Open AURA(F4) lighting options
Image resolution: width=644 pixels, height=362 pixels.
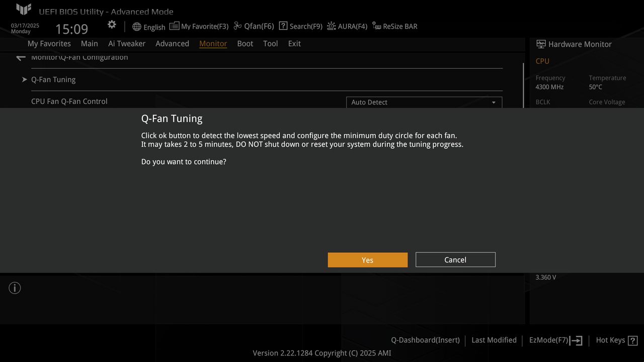pyautogui.click(x=347, y=26)
